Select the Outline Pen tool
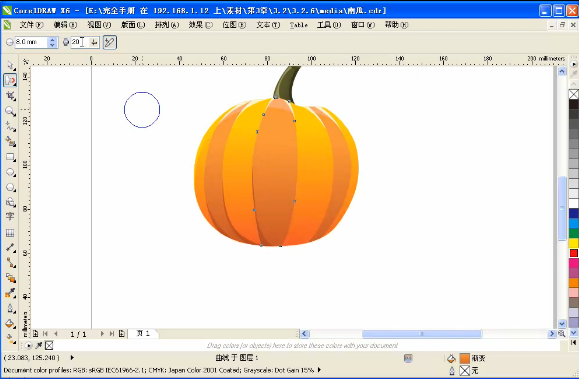The image size is (579, 379). click(x=10, y=308)
